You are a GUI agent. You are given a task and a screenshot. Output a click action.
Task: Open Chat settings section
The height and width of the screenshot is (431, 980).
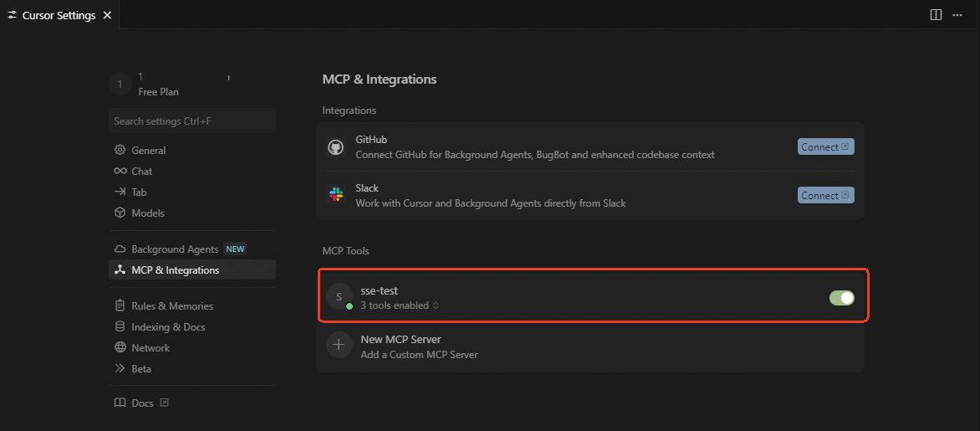[x=192, y=171]
